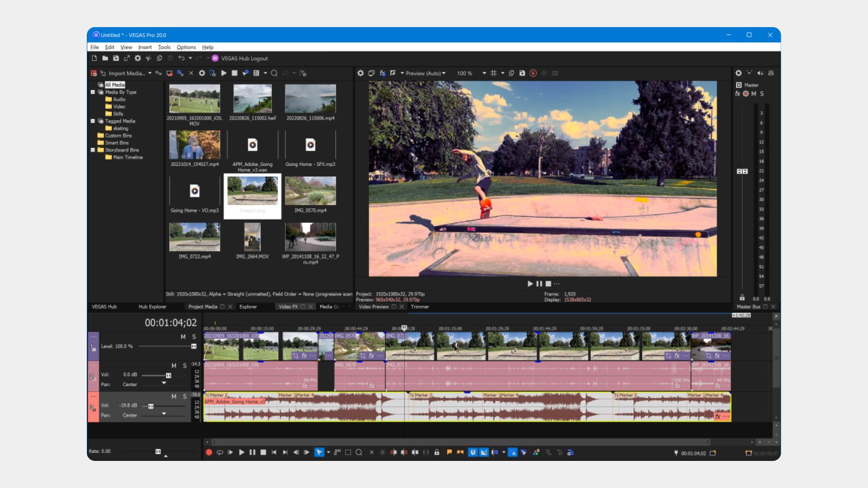Open the Tools menu

pyautogui.click(x=164, y=47)
